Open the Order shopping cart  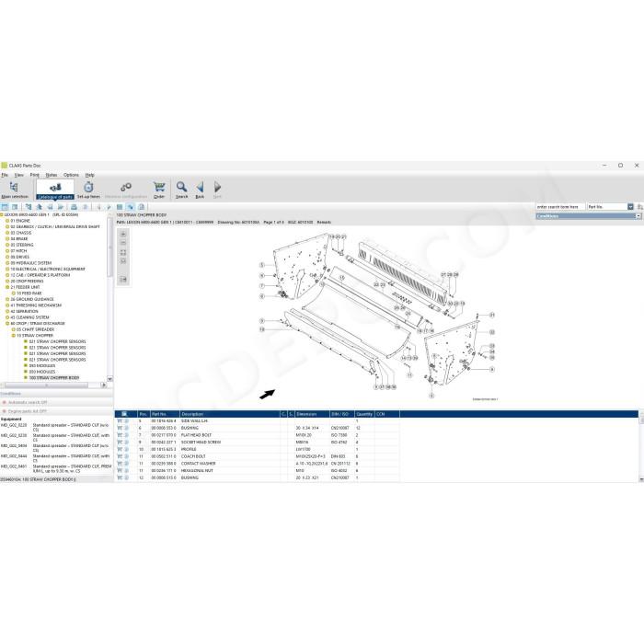[159, 190]
